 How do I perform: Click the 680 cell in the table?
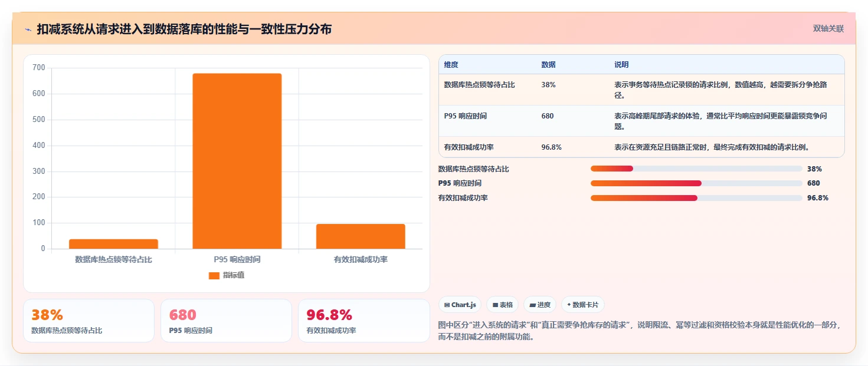click(547, 116)
